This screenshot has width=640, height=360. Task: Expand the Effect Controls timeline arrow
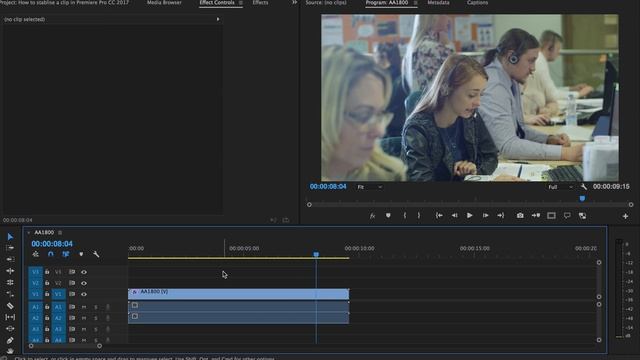click(x=218, y=19)
